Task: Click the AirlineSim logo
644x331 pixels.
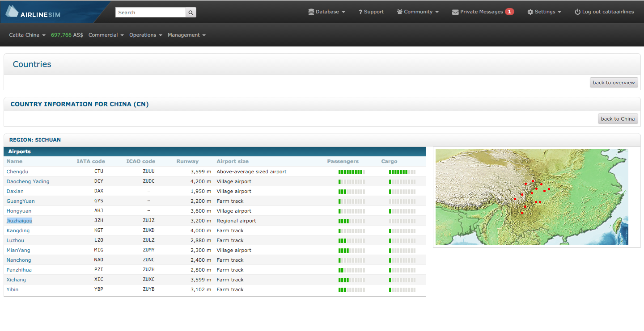Action: (x=33, y=13)
